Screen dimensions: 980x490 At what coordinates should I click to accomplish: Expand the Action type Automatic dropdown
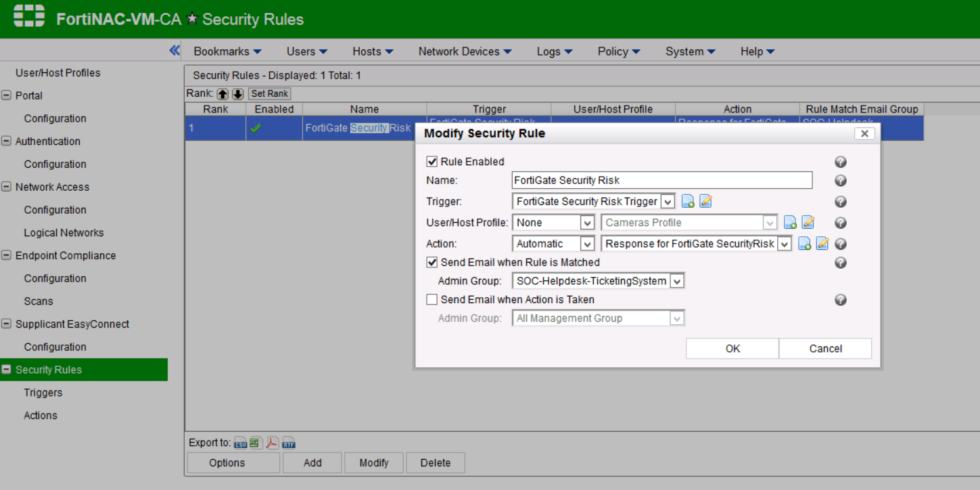(x=587, y=244)
